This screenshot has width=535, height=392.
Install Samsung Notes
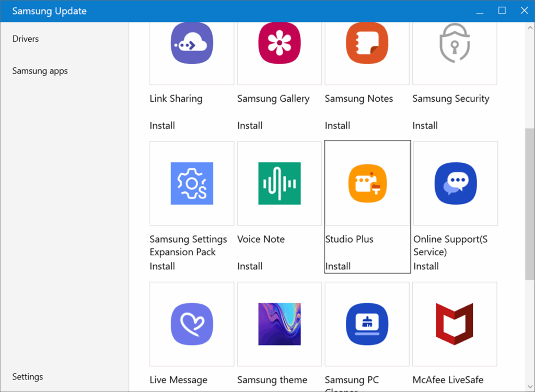click(338, 126)
